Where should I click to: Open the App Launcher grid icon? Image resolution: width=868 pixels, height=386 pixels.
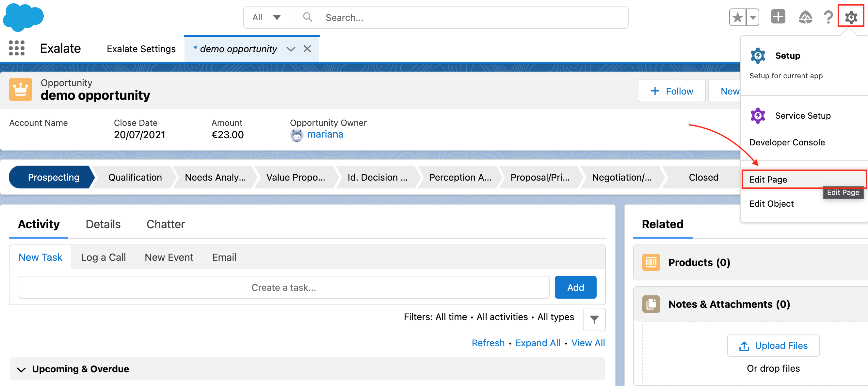point(17,48)
